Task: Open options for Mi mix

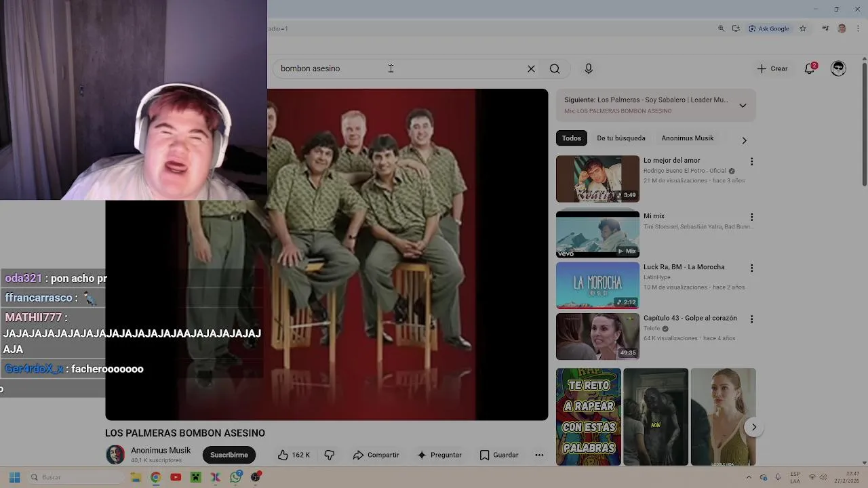Action: [751, 217]
